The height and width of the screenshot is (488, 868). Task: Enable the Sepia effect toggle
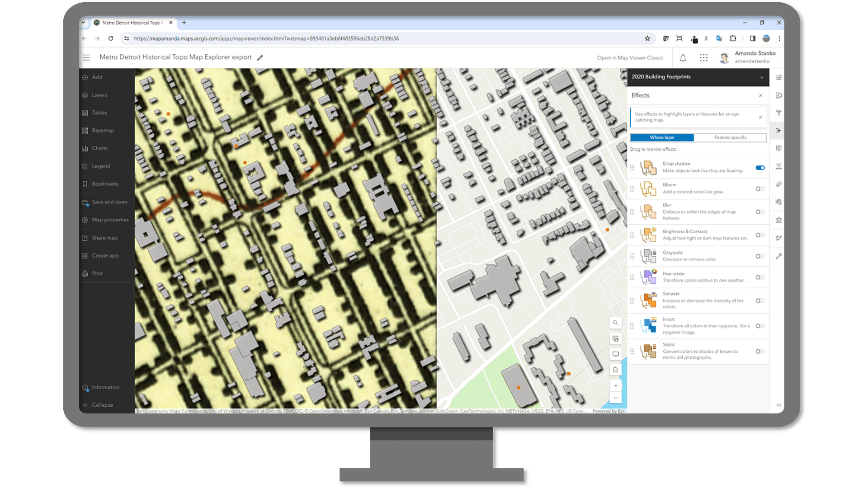click(760, 352)
